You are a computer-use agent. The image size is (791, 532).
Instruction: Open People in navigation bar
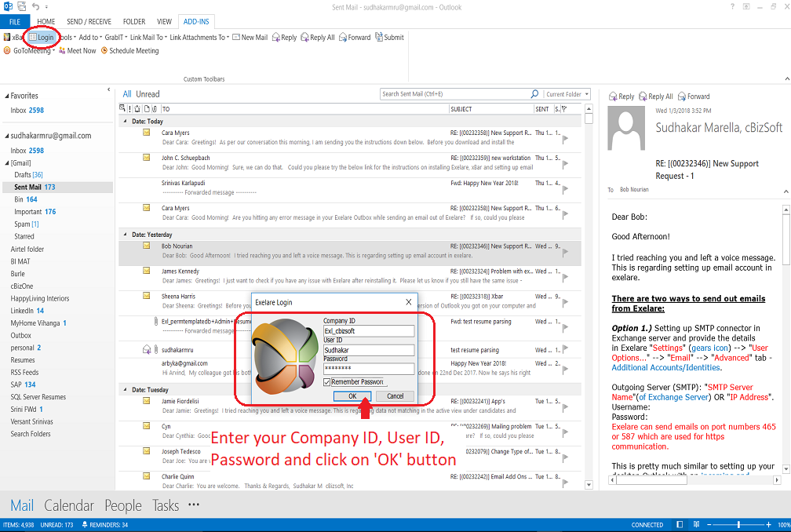point(123,505)
